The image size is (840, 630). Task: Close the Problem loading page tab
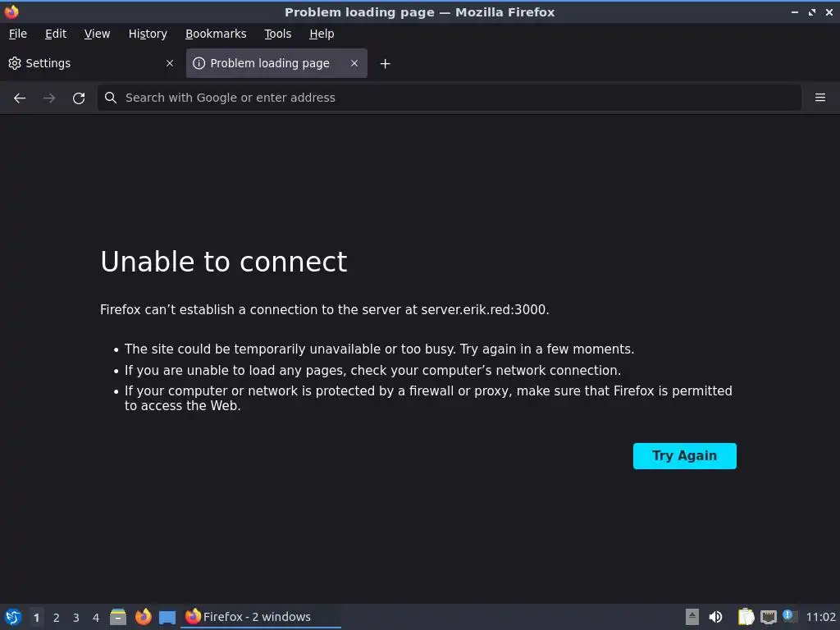(354, 63)
